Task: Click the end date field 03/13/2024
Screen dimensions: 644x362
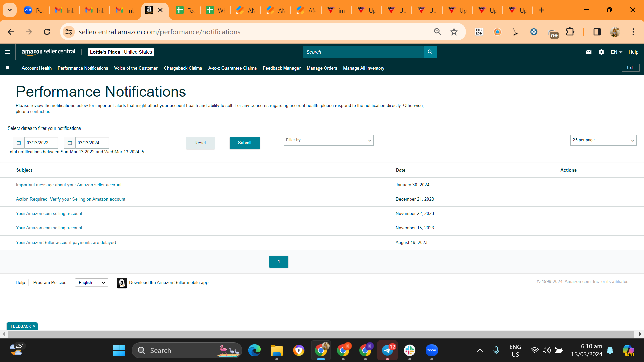Action: 92,143
